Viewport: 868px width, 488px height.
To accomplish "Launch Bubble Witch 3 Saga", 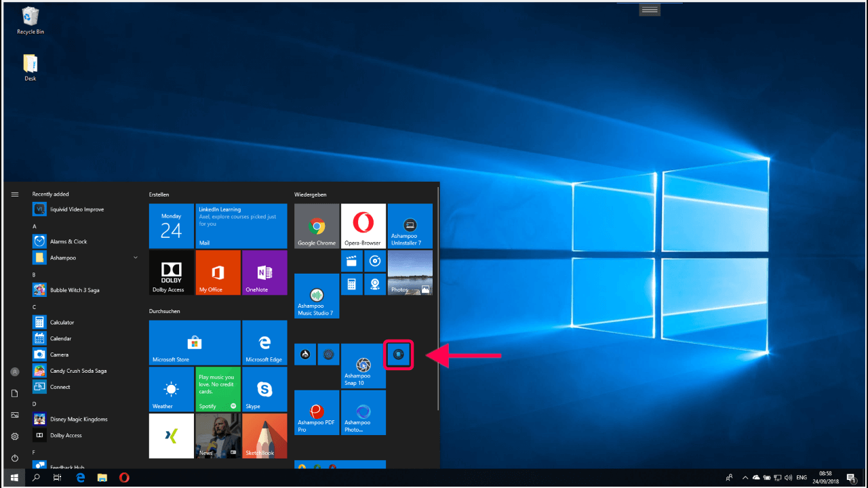I will coord(85,290).
